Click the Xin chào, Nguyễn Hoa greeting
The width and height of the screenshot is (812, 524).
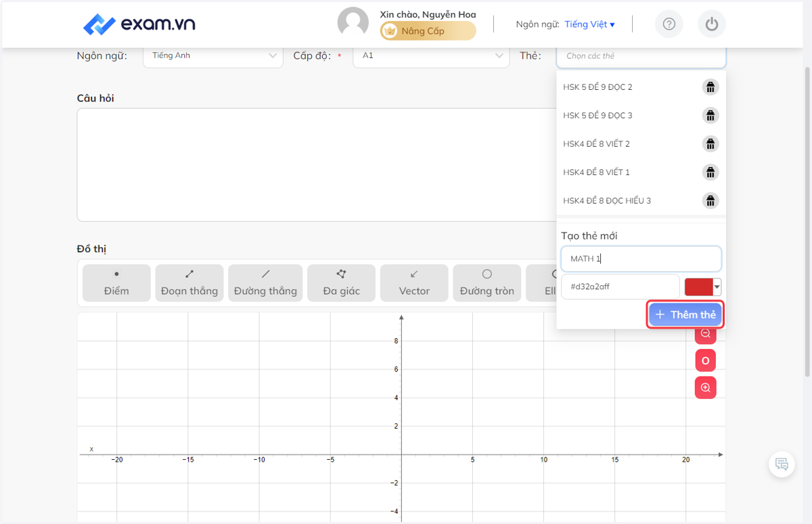point(428,14)
